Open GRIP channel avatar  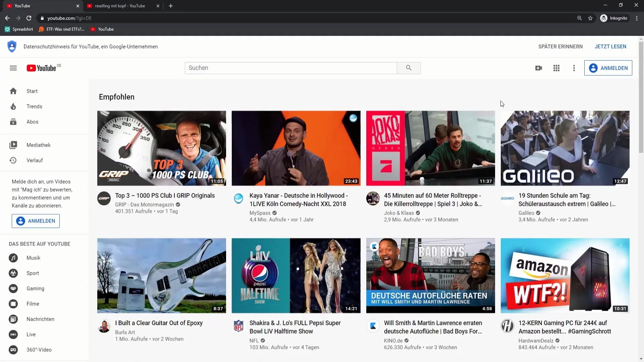click(x=104, y=198)
